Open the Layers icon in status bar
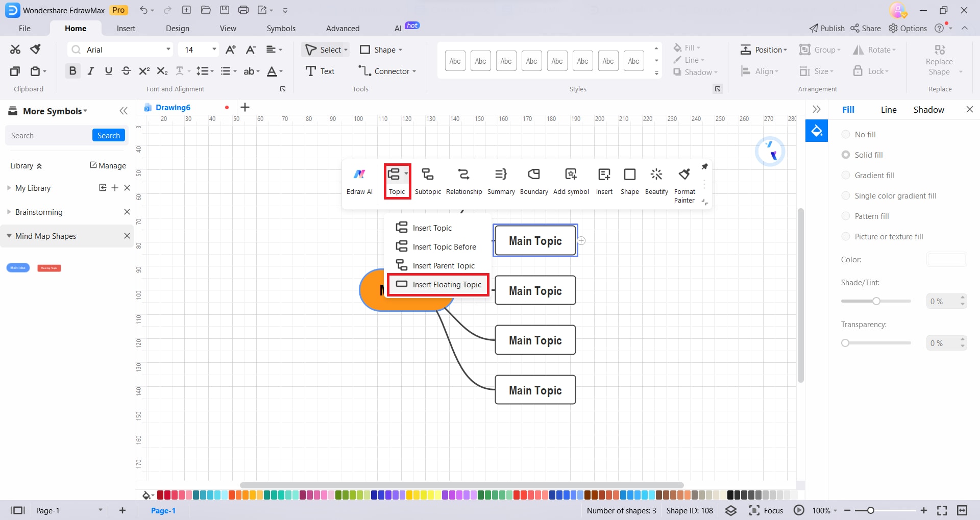The height and width of the screenshot is (520, 980). coord(731,510)
